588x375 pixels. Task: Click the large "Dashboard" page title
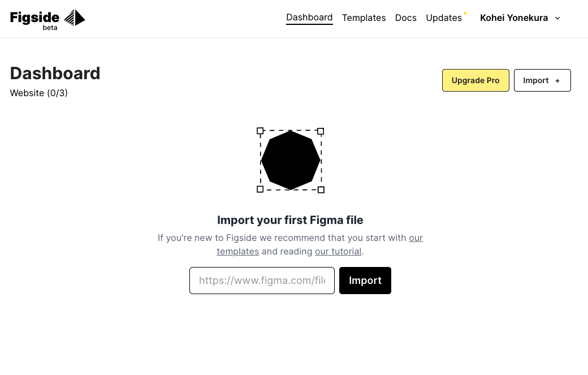pyautogui.click(x=55, y=74)
